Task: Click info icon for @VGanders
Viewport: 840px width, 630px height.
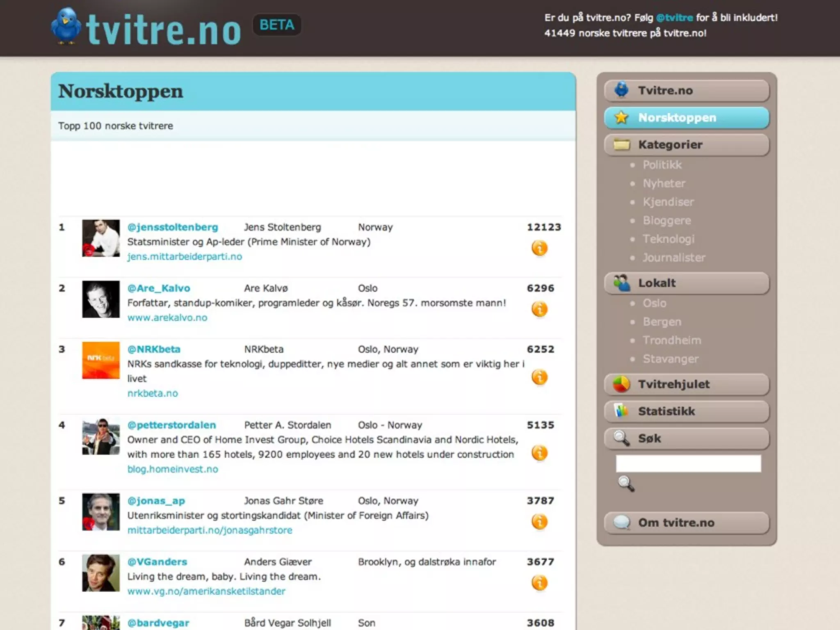Action: [x=539, y=583]
